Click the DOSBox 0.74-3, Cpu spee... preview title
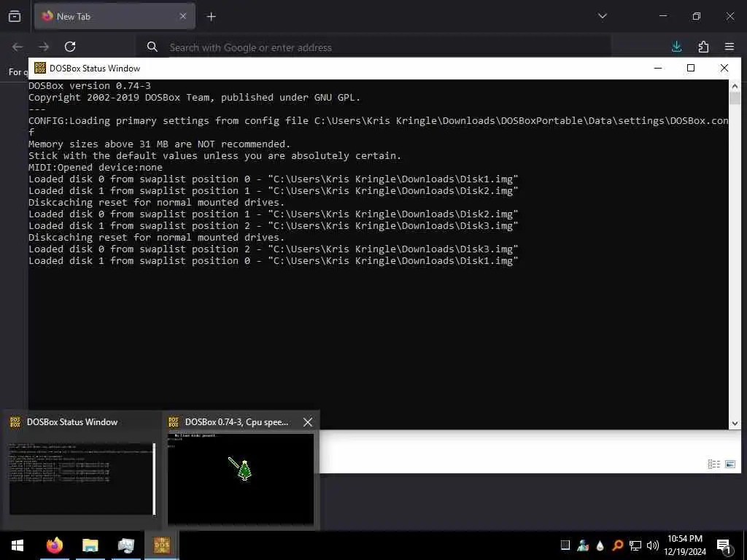Image resolution: width=747 pixels, height=560 pixels. 236,422
